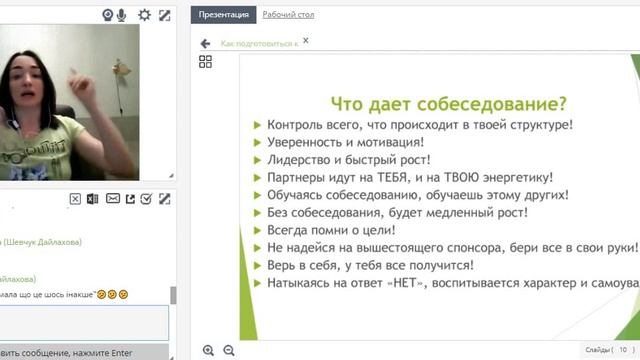
Task: Click the chat scrollbar thumb
Action: tap(173, 295)
